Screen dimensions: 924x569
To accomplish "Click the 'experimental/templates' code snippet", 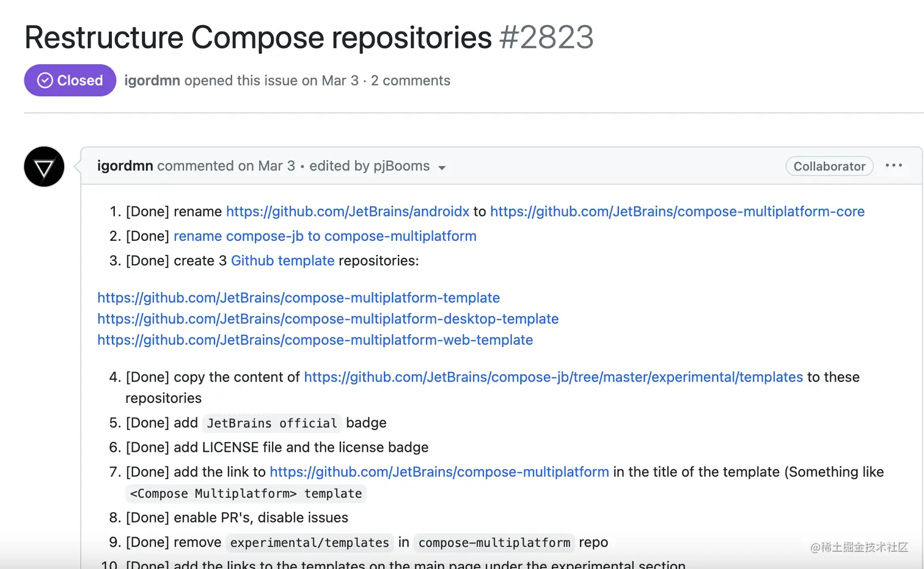I will coord(310,543).
